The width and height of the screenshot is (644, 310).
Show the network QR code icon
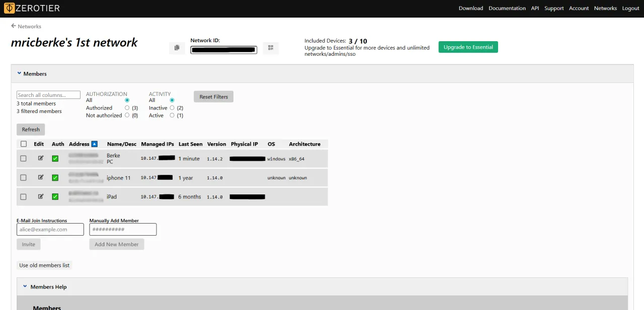(271, 48)
